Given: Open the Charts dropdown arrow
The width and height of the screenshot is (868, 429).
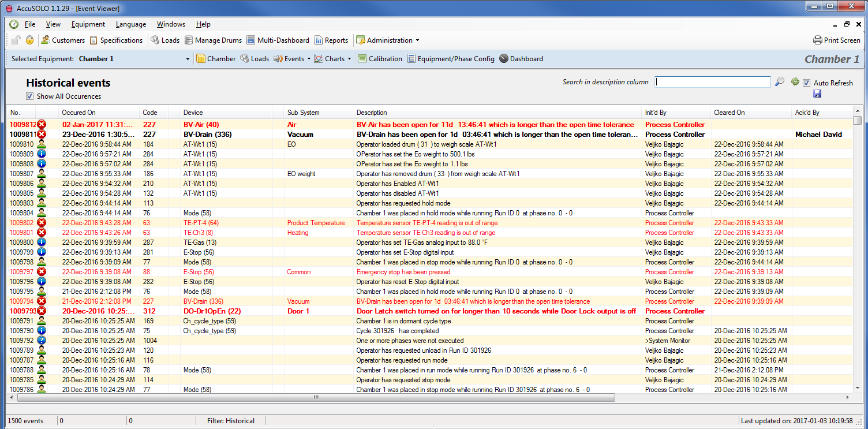Looking at the screenshot, I should point(349,59).
